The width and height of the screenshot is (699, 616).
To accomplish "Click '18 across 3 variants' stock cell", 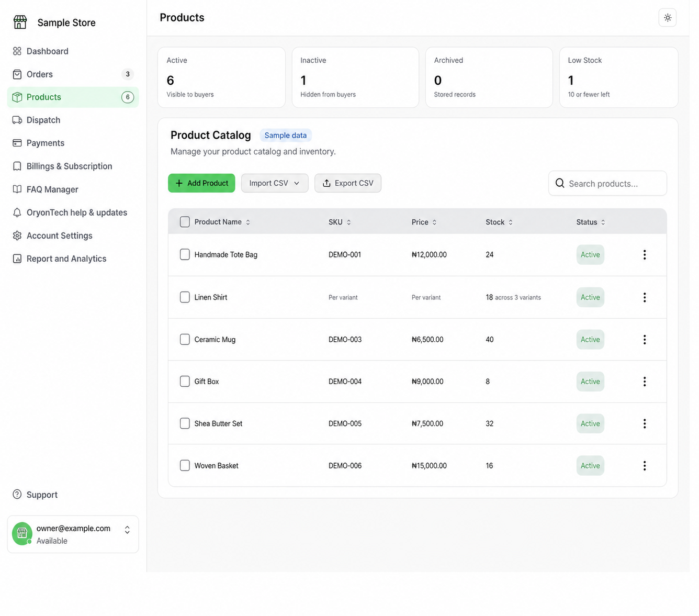I will (x=513, y=297).
